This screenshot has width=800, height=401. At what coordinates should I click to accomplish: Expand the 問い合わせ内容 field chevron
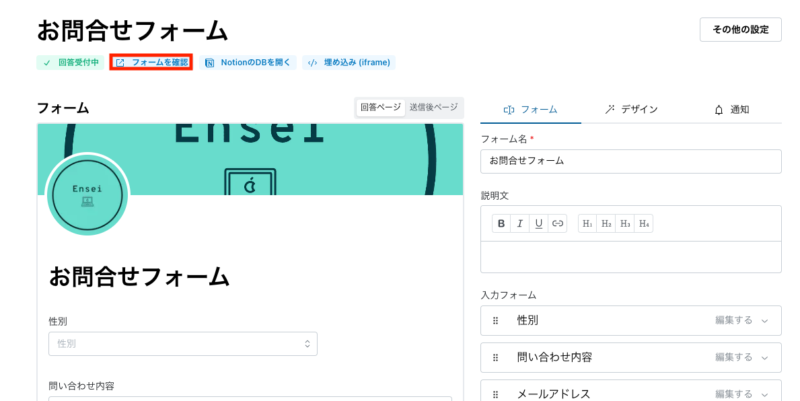click(764, 358)
